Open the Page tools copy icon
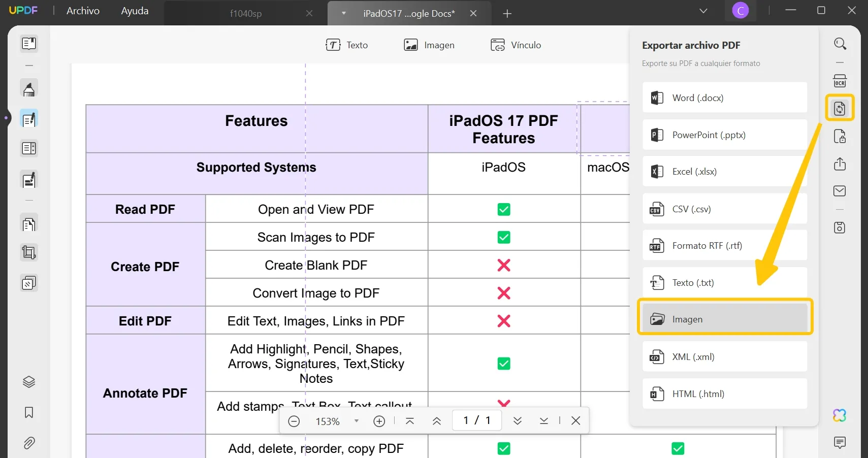Screen dimensions: 868x458 (x=29, y=223)
